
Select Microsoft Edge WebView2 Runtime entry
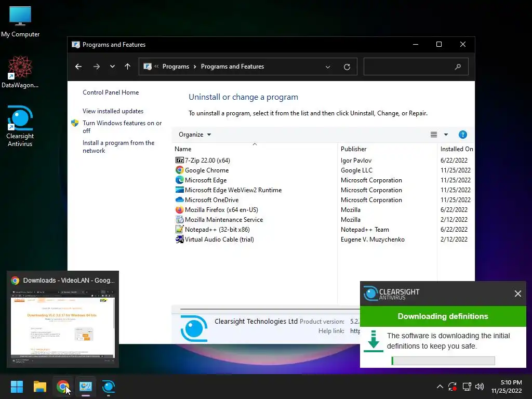pos(233,190)
